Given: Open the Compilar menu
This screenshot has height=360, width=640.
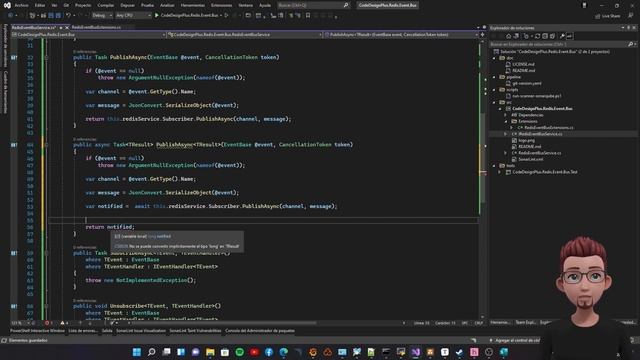Looking at the screenshot, I should click(x=106, y=5).
